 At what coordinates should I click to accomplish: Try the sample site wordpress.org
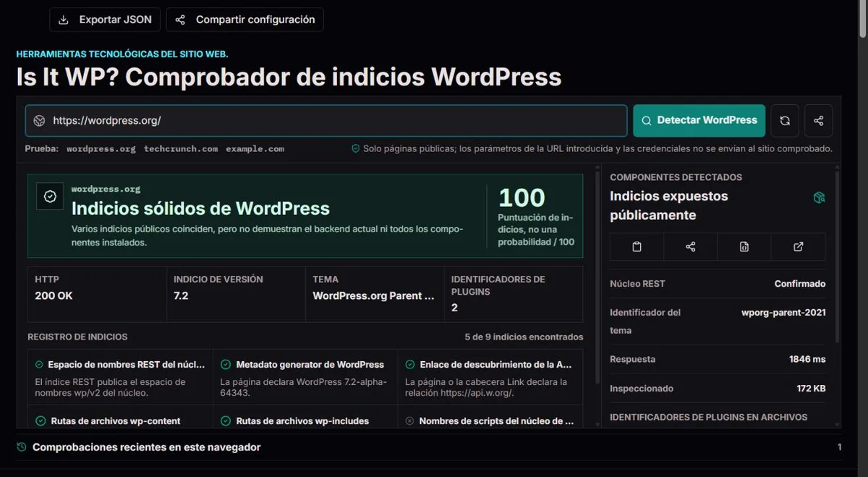pos(101,148)
